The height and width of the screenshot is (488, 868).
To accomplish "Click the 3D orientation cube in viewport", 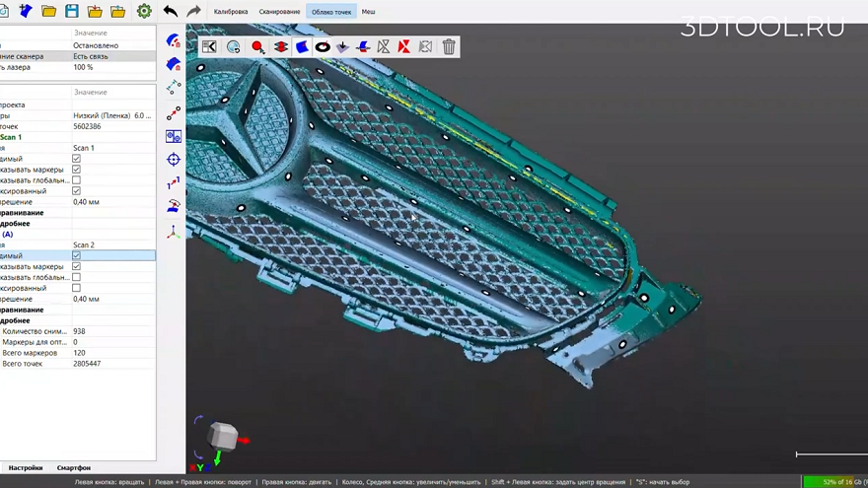I will (x=223, y=436).
